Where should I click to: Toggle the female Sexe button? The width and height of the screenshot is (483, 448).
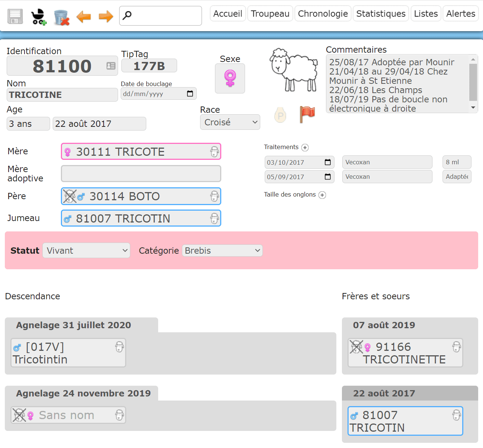point(230,78)
